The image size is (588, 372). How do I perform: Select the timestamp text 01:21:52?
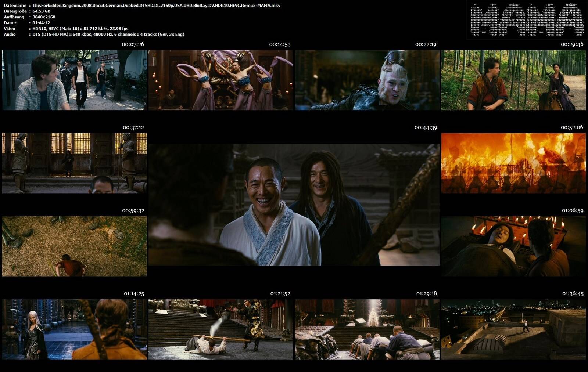click(280, 293)
